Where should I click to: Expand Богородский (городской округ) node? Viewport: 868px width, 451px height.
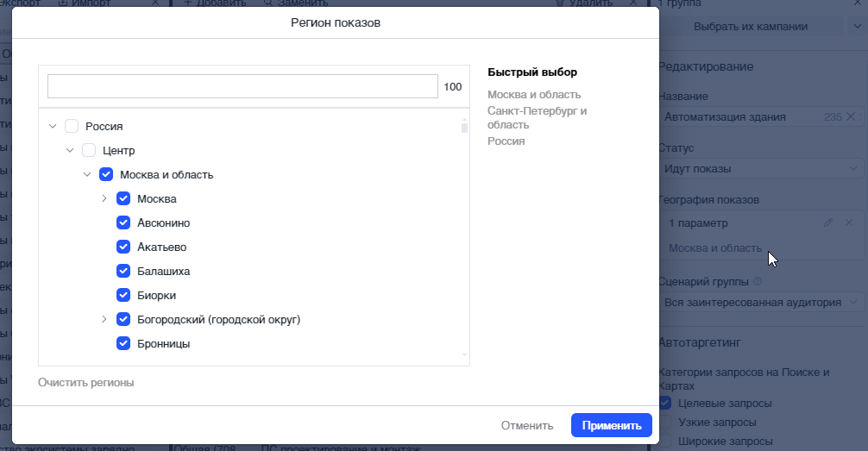coord(104,319)
